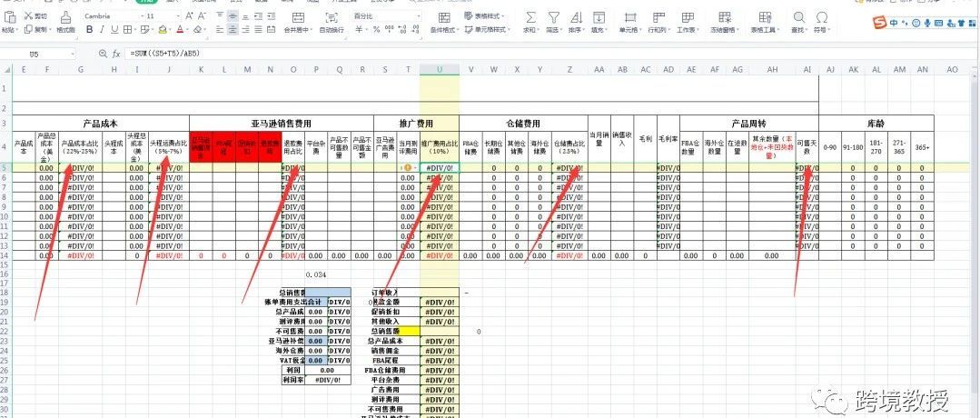Open Cell Style (单元格样式) menu
This screenshot has width=980, height=418.
point(487,29)
